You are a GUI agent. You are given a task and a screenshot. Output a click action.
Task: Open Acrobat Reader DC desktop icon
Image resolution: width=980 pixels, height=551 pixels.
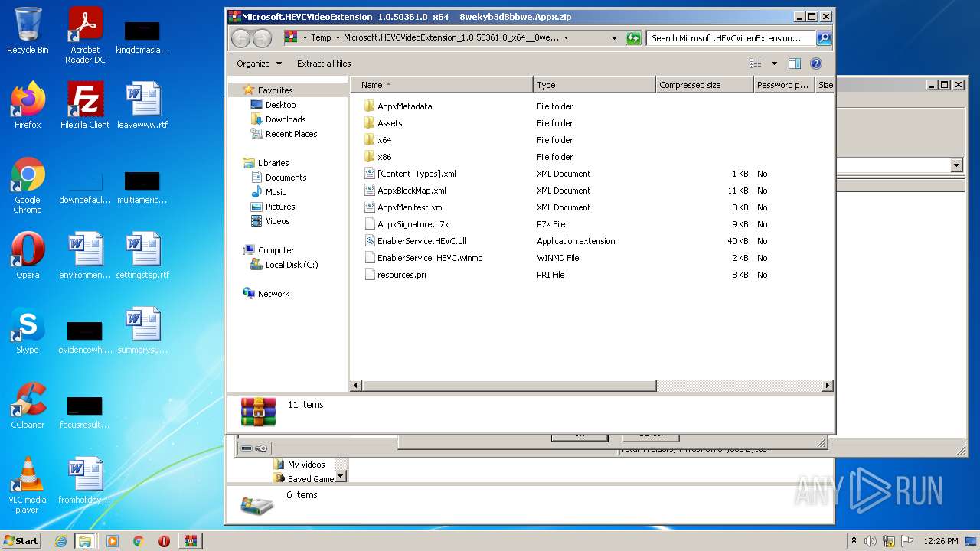85,35
